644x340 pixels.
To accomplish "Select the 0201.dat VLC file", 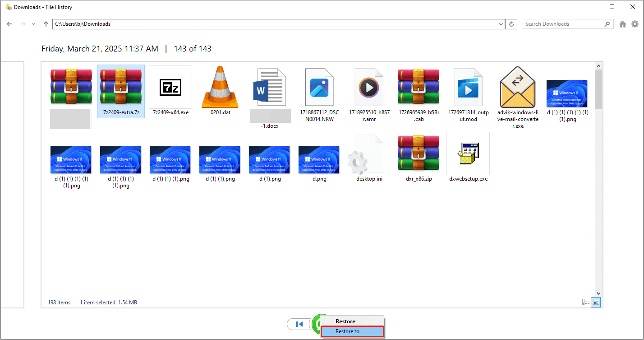I will click(x=220, y=87).
